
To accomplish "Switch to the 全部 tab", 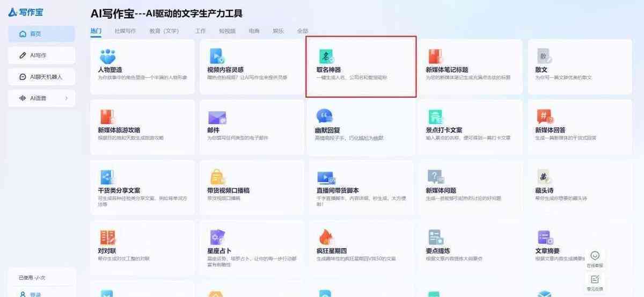I will pos(303,31).
